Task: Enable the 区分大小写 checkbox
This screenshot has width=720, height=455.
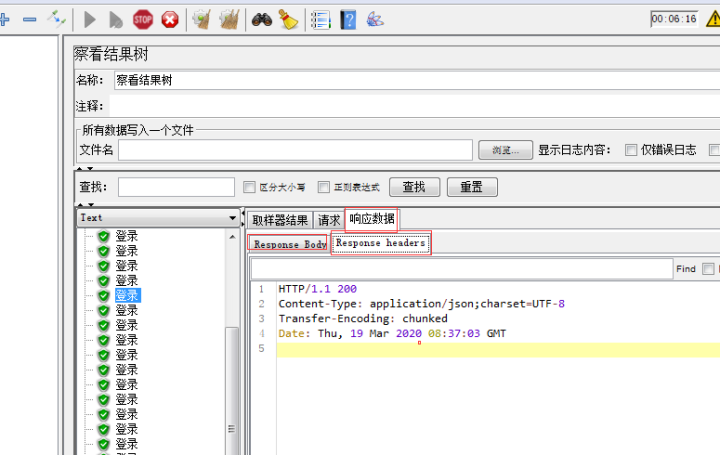Action: click(249, 187)
